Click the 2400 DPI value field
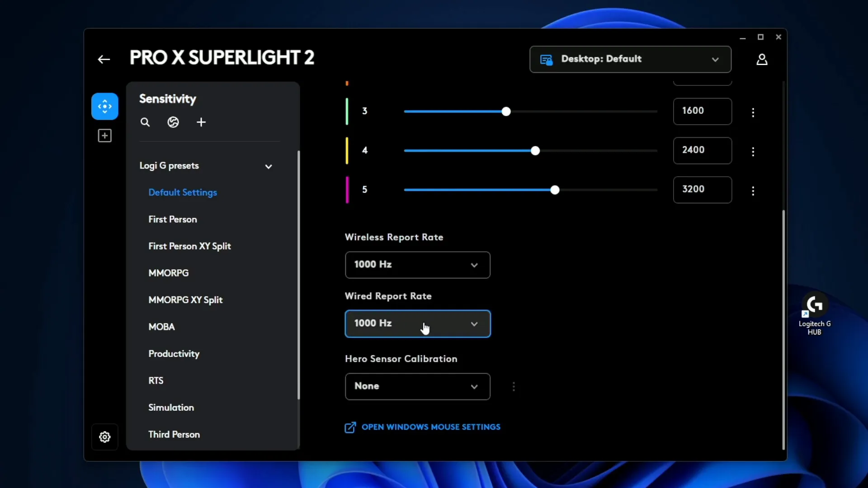Image resolution: width=868 pixels, height=488 pixels. [x=702, y=150]
